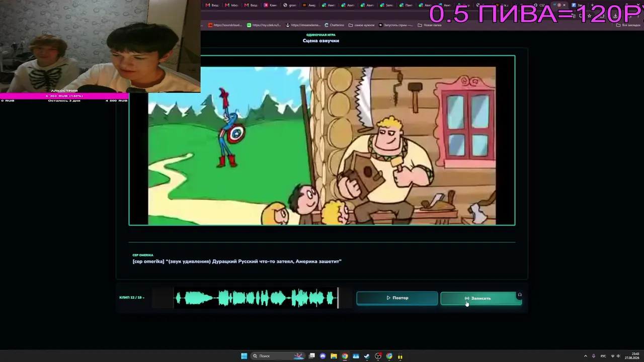Click the microphone tray icon
This screenshot has height=362, width=644.
click(x=594, y=356)
